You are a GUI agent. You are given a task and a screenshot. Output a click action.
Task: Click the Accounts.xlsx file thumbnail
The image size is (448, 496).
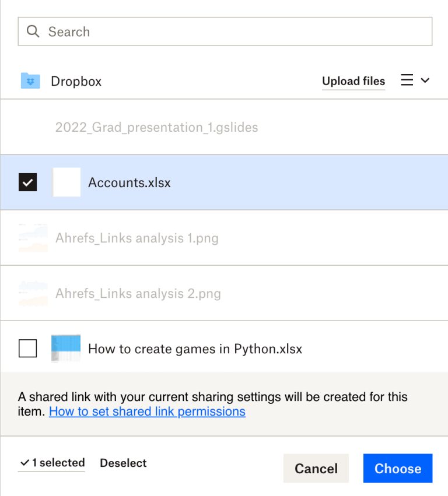click(x=66, y=182)
